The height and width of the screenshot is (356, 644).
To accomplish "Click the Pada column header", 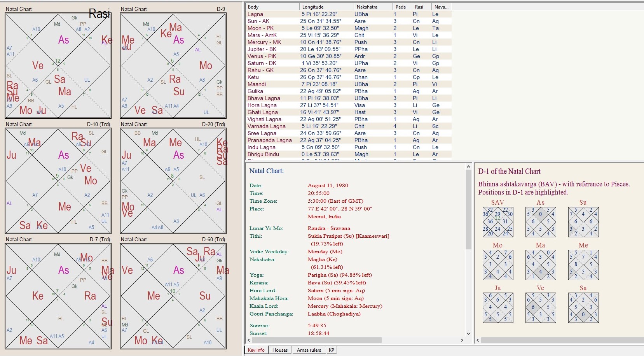I will (x=402, y=7).
